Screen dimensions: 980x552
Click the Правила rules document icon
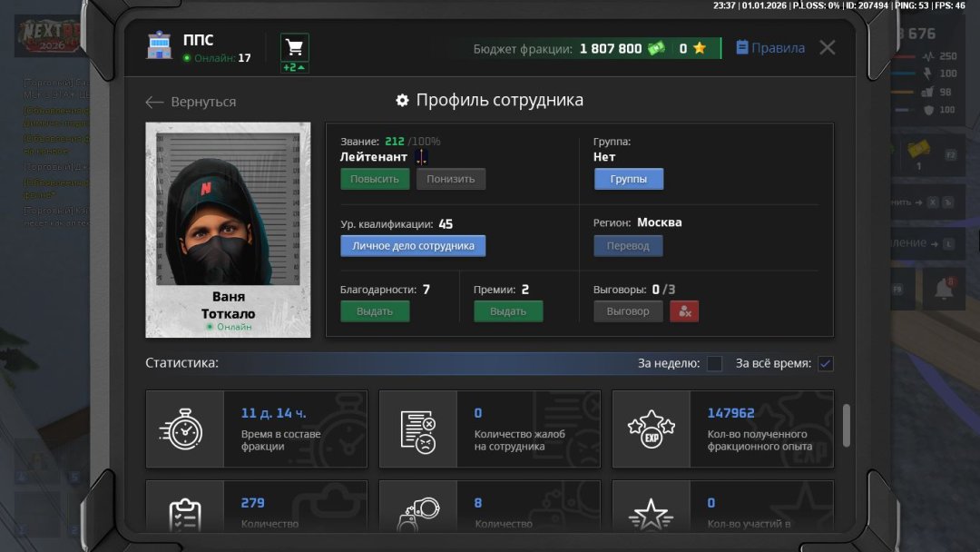(742, 48)
